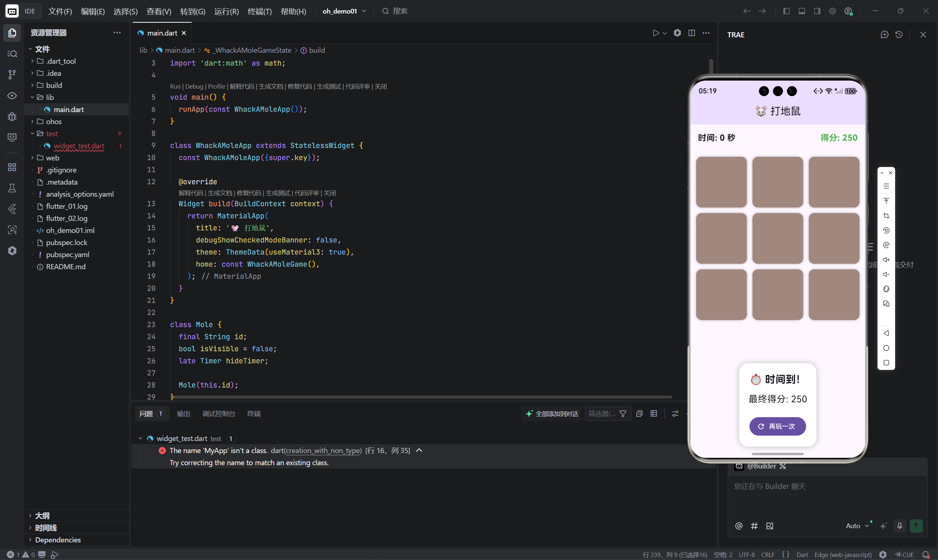
Task: Toggle the right secondary sidebar layout button
Action: (817, 11)
